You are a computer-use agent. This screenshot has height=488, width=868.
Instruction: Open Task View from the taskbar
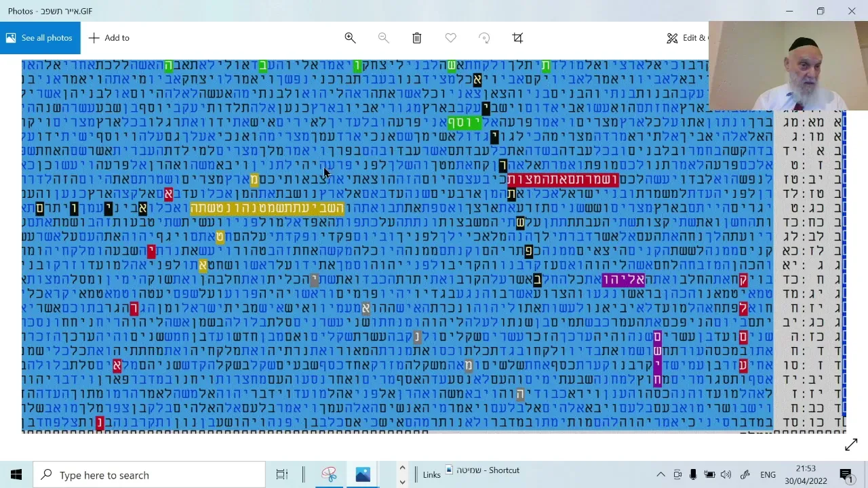[282, 474]
